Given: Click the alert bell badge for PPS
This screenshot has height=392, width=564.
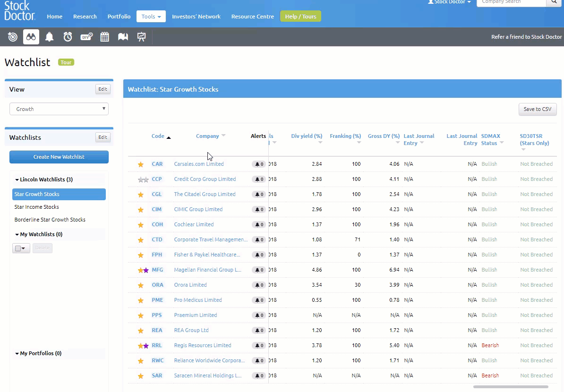Looking at the screenshot, I should [259, 315].
